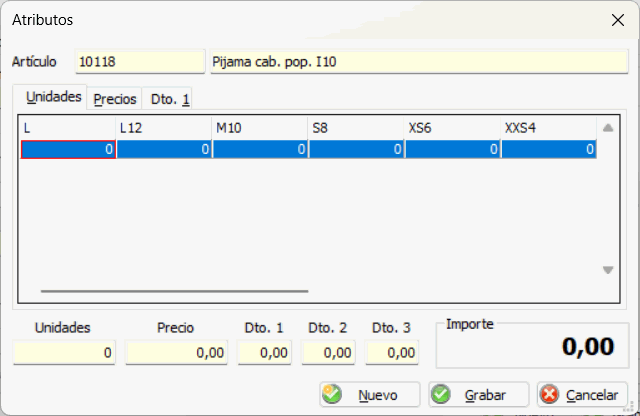Focus the Unidades total field
This screenshot has height=416, width=640.
[64, 352]
